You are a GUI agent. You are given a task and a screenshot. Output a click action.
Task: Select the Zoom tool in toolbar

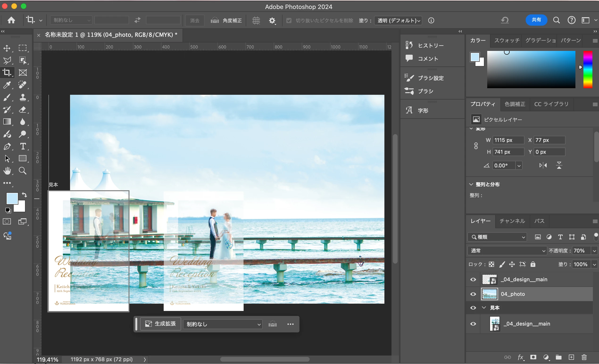pos(23,171)
